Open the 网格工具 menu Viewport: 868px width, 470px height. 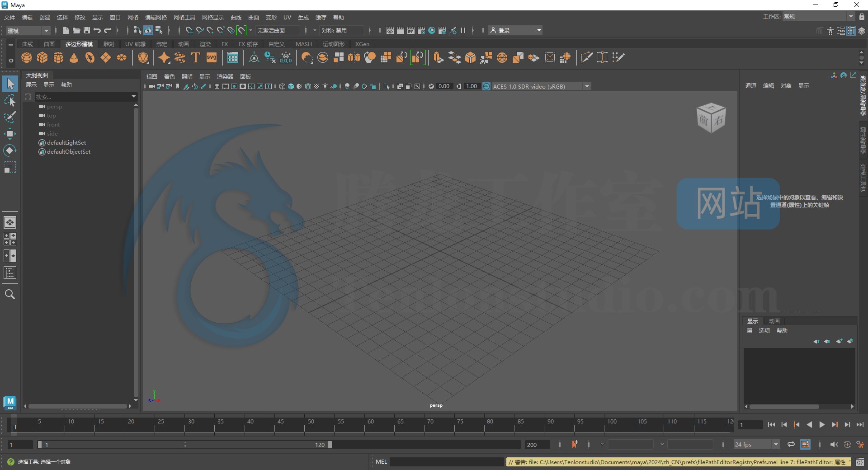click(x=184, y=17)
